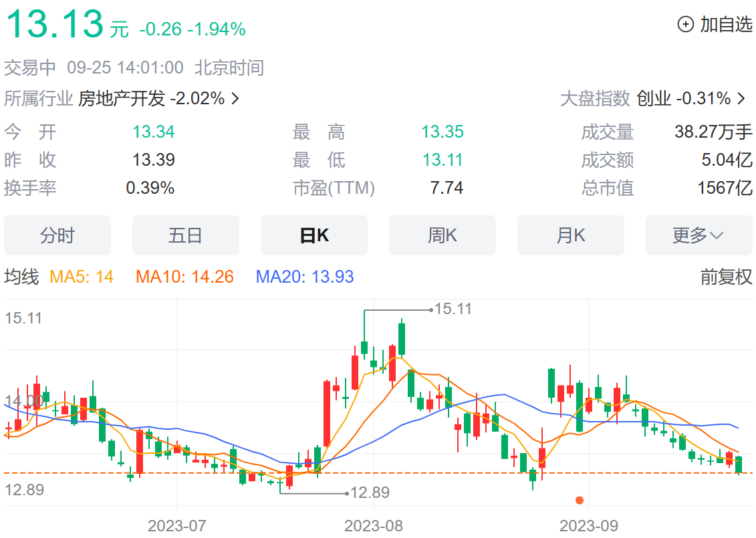Open the 房地产开发 industry link
This screenshot has width=756, height=538.
(121, 99)
